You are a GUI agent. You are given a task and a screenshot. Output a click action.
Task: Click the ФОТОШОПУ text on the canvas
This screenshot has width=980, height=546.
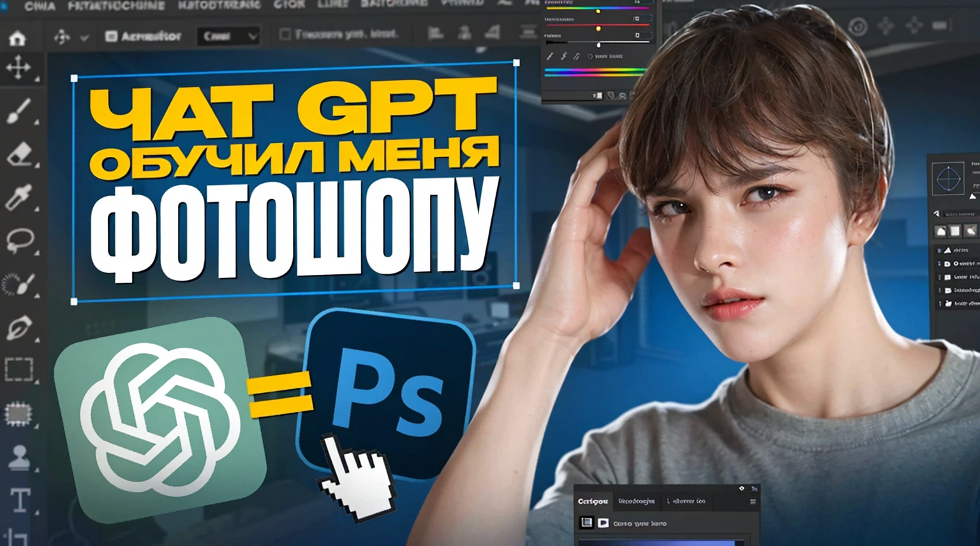click(x=293, y=228)
